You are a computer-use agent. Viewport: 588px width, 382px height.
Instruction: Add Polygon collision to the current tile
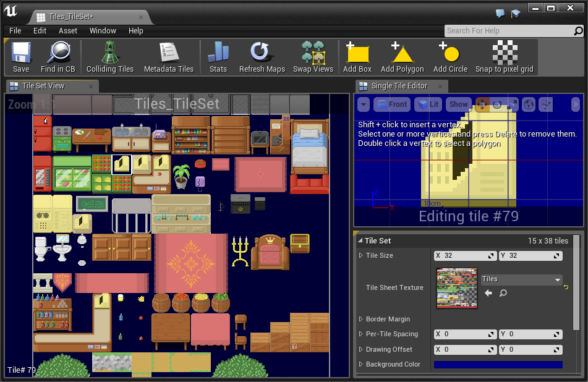pos(402,57)
